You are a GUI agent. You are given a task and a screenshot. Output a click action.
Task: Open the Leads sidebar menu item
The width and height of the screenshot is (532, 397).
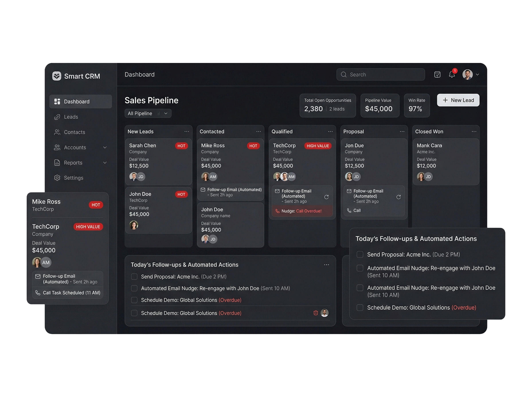point(71,117)
